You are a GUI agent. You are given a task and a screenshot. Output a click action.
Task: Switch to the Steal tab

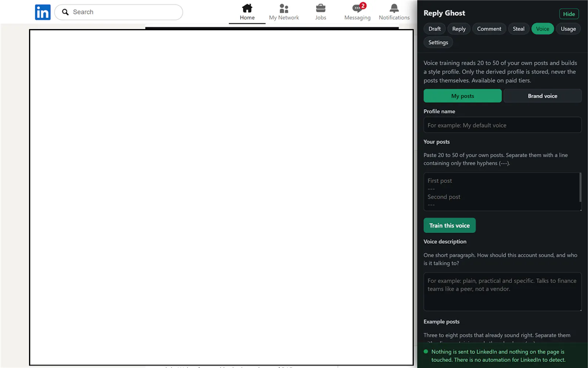coord(519,29)
